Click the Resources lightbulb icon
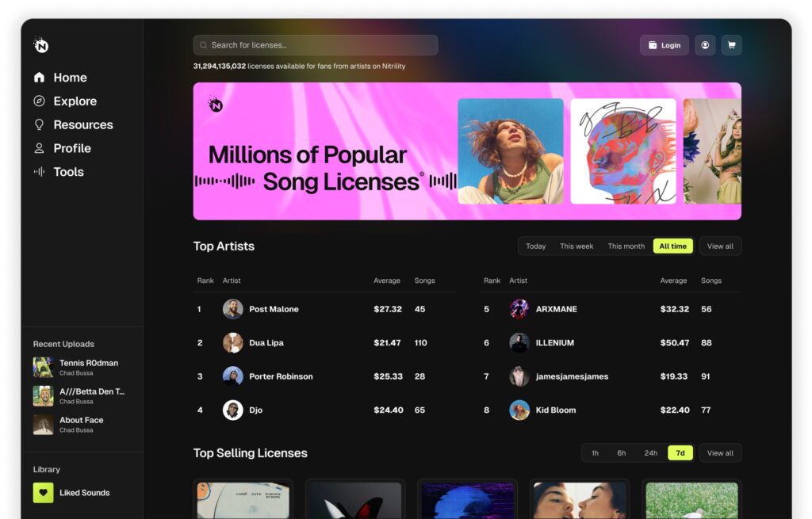This screenshot has width=812, height=519. click(39, 124)
